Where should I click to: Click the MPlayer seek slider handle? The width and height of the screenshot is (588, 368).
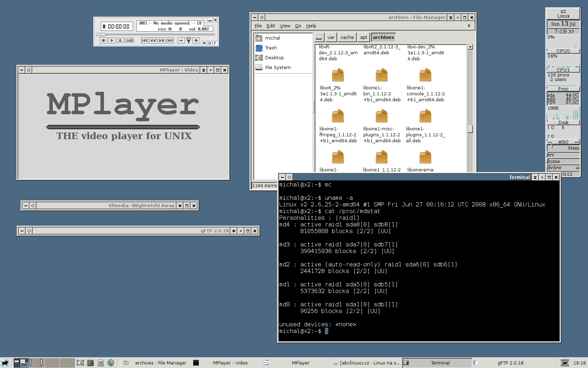point(101,34)
